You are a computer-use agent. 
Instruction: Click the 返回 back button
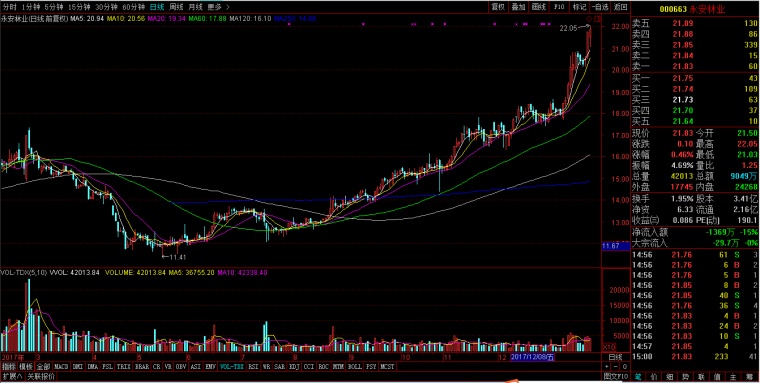coord(620,7)
